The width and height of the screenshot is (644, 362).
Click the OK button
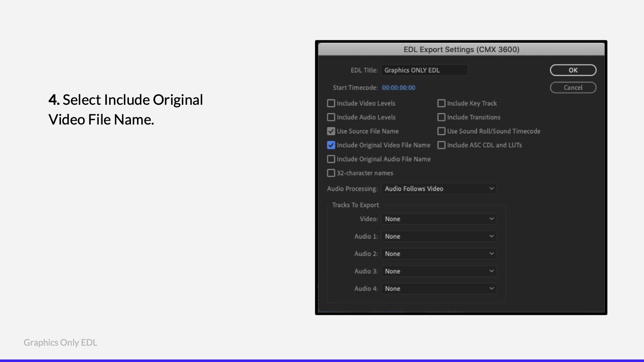tap(573, 70)
